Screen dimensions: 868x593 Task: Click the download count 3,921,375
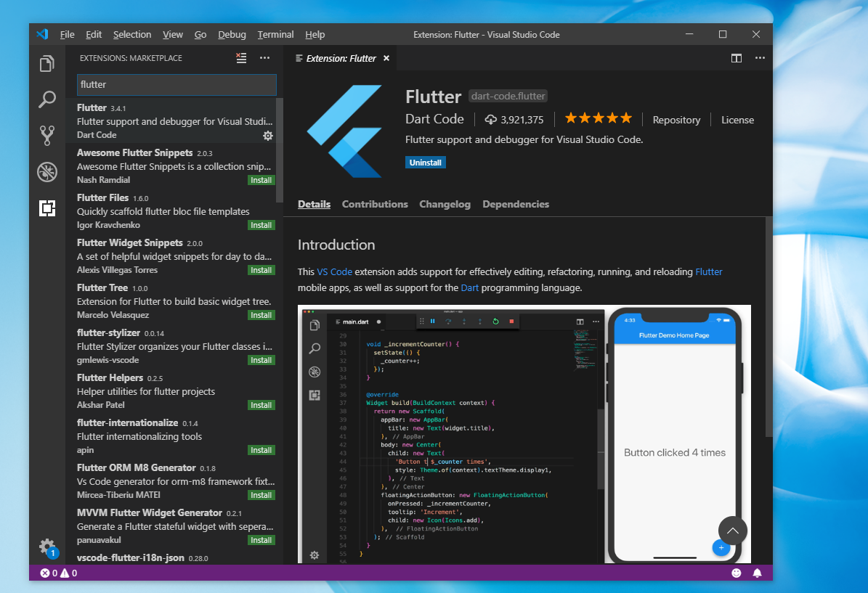point(514,120)
